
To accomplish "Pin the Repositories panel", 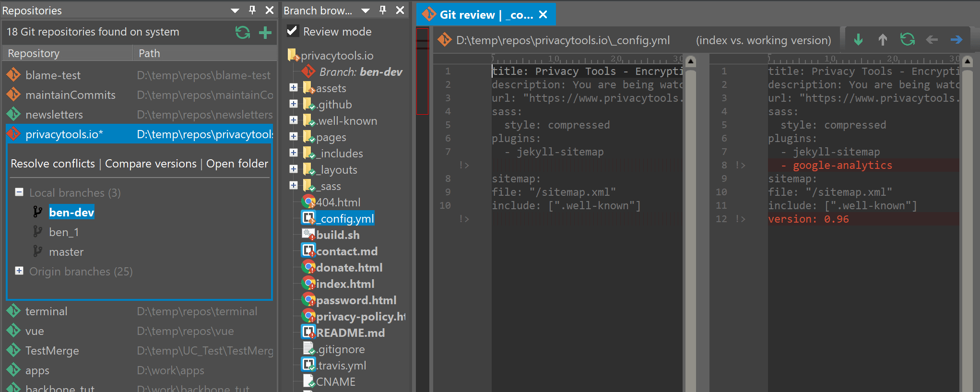I will [252, 10].
